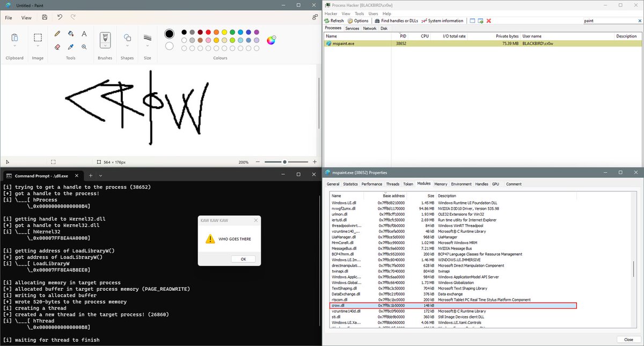The height and width of the screenshot is (346, 644).
Task: Select the Pencil tool in Paint
Action: (57, 34)
